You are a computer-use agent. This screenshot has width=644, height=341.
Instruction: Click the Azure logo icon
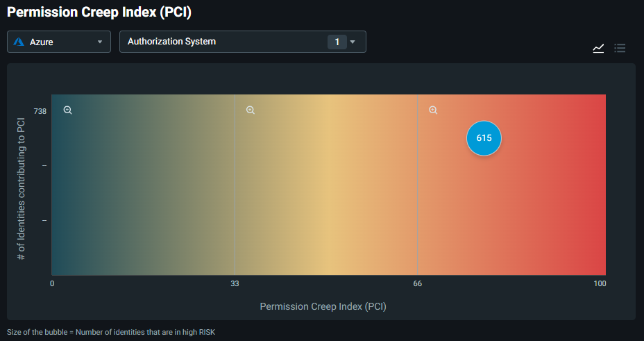[19, 42]
